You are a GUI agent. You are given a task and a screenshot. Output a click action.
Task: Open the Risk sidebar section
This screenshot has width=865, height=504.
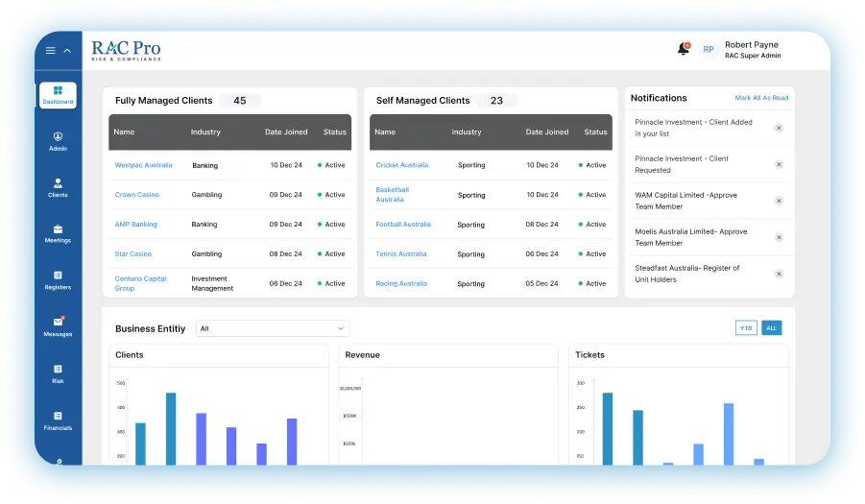pyautogui.click(x=58, y=373)
